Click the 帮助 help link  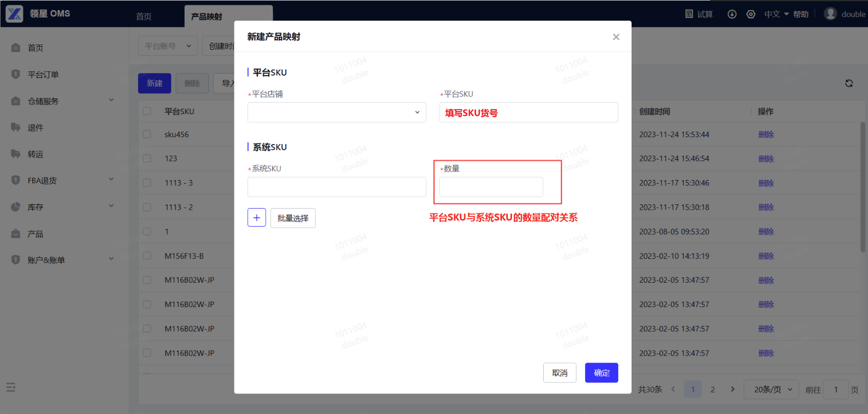point(801,14)
